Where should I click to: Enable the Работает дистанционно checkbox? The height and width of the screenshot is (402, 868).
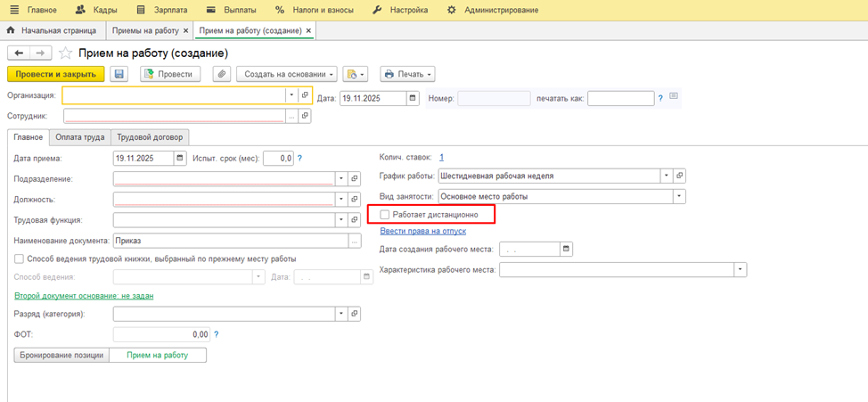(x=385, y=215)
